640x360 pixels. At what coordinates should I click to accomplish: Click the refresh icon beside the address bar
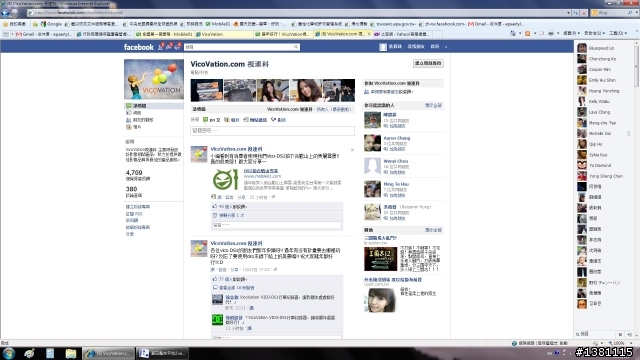click(x=576, y=13)
